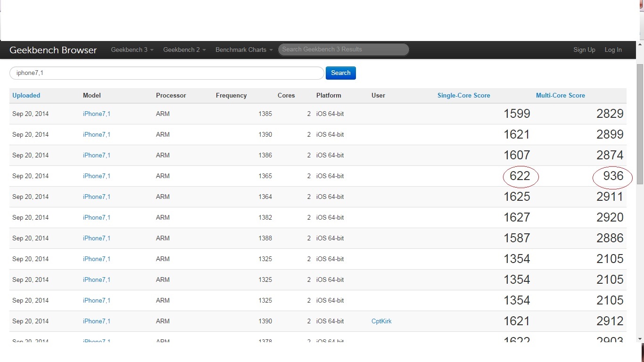Click the frequency value 1386
The height and width of the screenshot is (362, 644).
265,155
